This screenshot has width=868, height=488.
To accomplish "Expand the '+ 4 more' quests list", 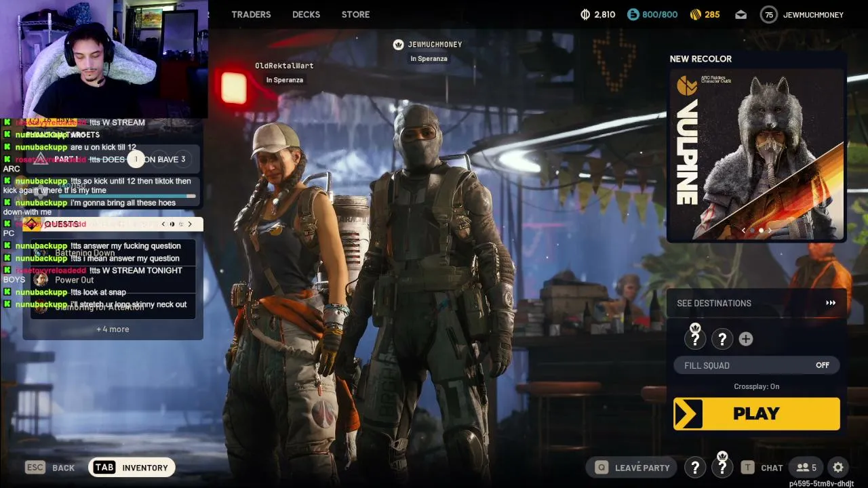I will (x=113, y=329).
